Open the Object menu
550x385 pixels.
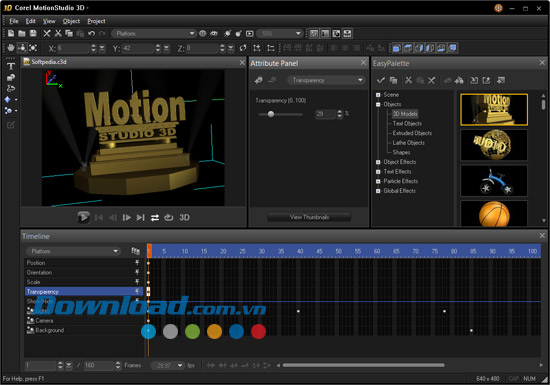(71, 21)
